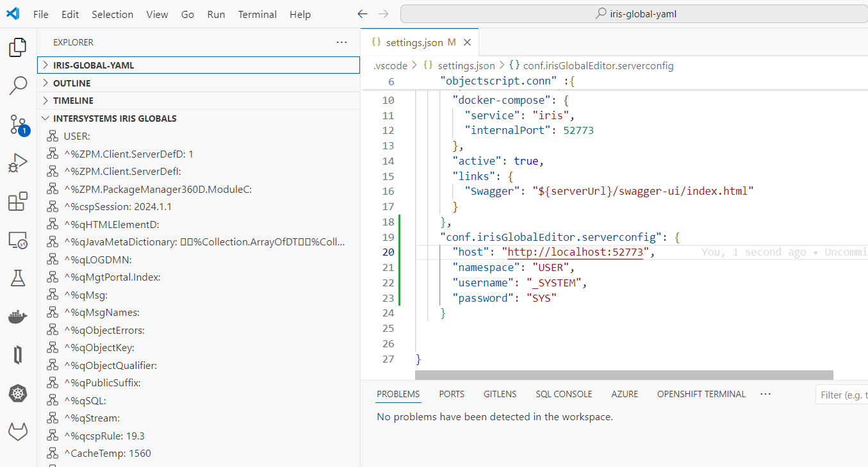Viewport: 868px width, 467px height.
Task: Open the Terminal menu
Action: [258, 14]
